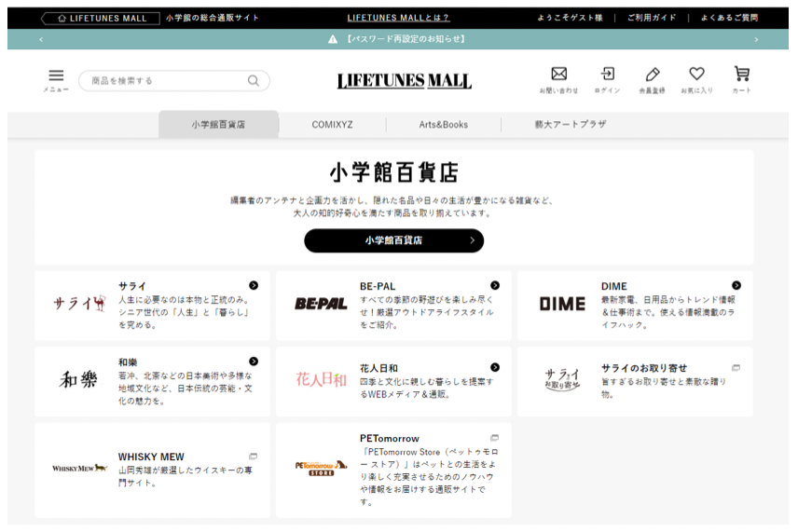Click the DIME card title

pyautogui.click(x=614, y=286)
